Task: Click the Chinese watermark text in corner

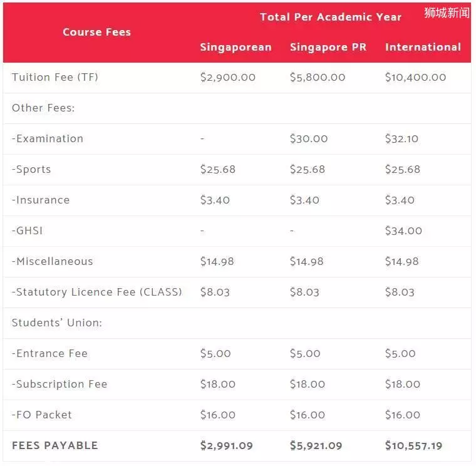Action: click(447, 13)
